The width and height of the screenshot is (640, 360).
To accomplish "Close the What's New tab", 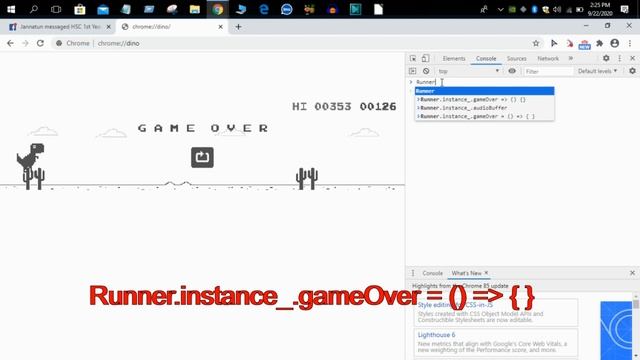I will pos(486,273).
